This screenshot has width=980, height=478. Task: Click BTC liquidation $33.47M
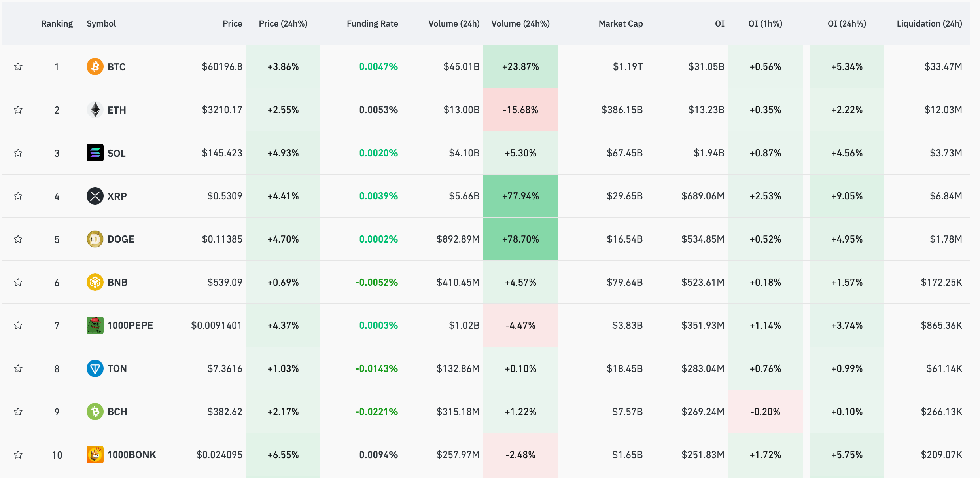coord(943,66)
